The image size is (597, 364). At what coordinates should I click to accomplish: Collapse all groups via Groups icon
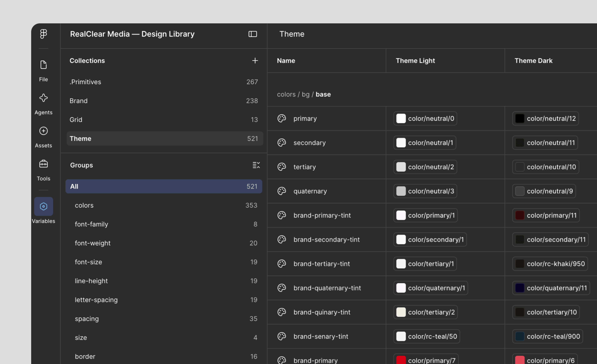[x=256, y=165]
